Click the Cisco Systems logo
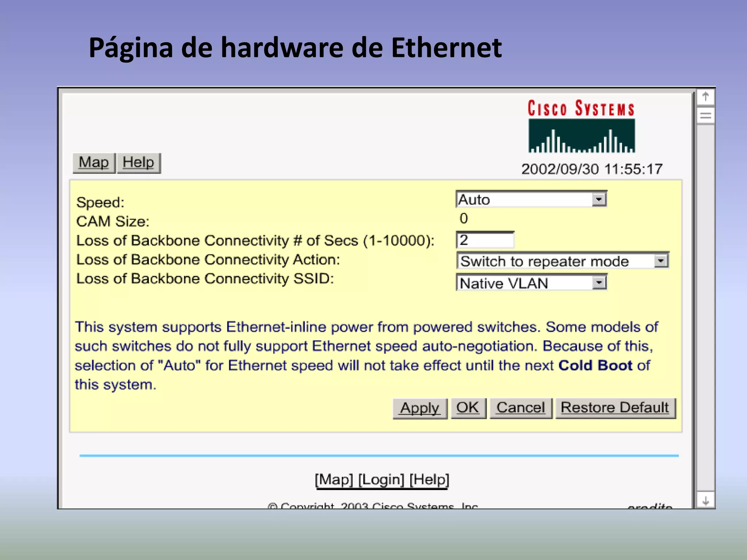 click(581, 126)
